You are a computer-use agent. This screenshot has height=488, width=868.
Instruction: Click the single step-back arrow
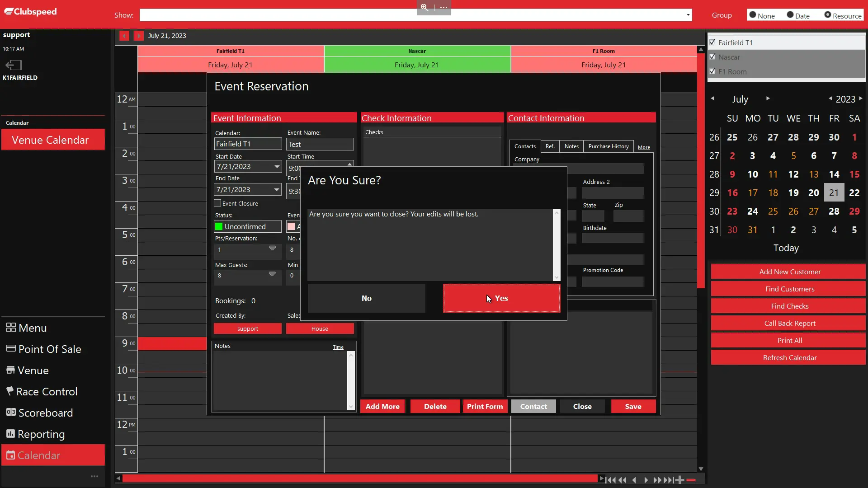pos(634,480)
